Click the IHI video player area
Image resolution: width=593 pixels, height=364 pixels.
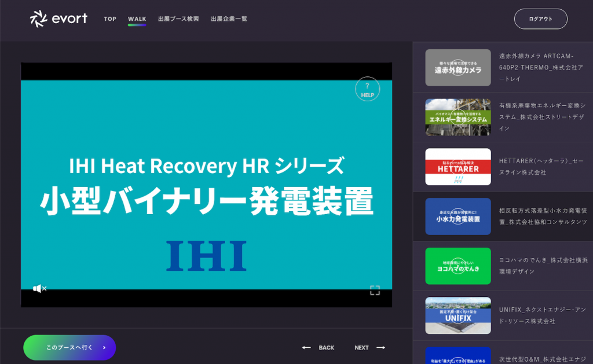coord(206,185)
